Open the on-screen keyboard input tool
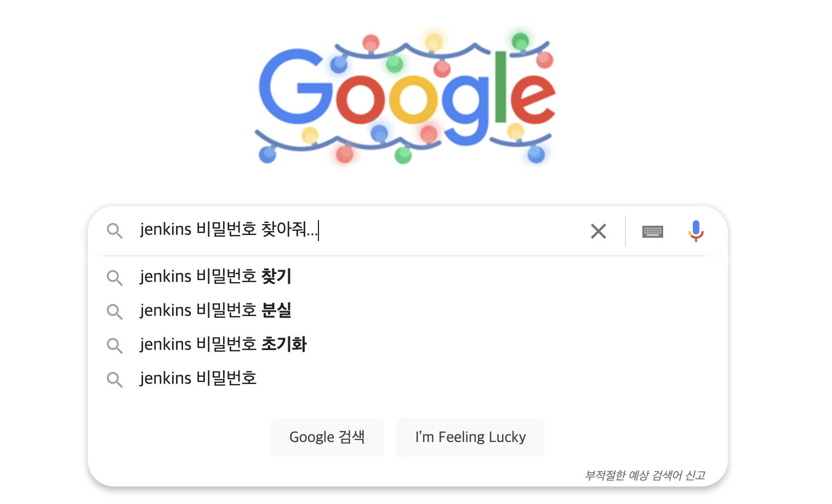The image size is (832, 504). (652, 231)
